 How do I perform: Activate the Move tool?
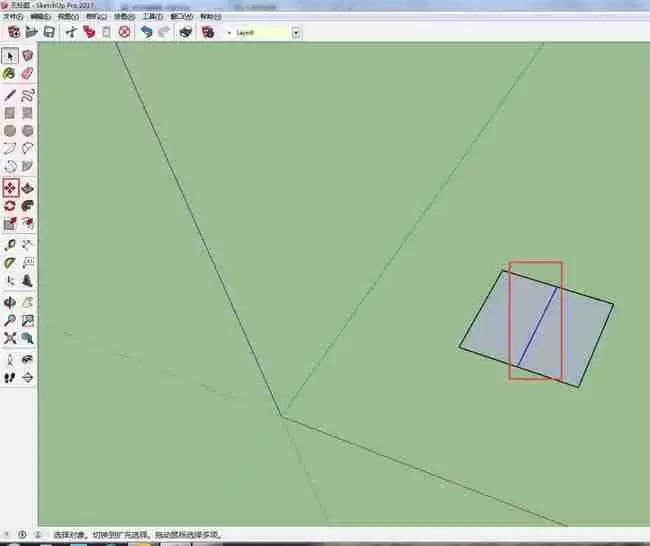(10, 188)
